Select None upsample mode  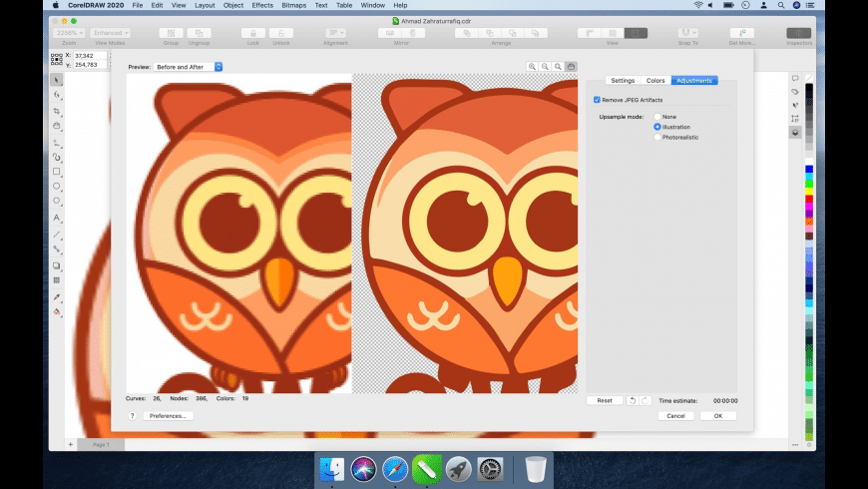click(656, 117)
